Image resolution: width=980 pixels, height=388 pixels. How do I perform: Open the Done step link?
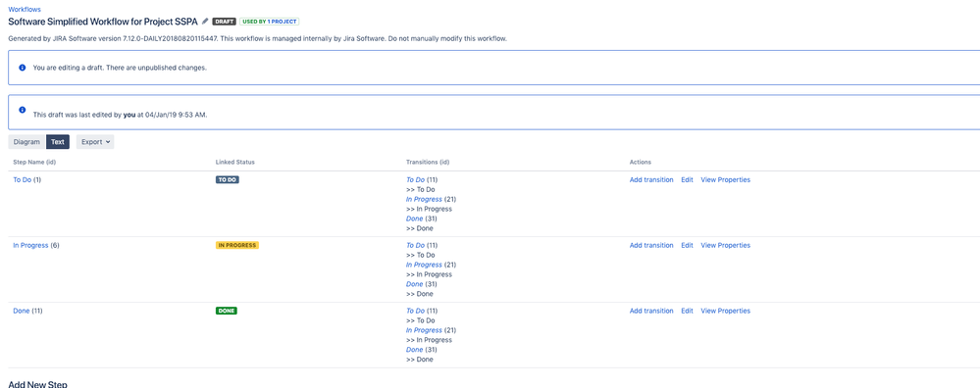[x=22, y=311]
